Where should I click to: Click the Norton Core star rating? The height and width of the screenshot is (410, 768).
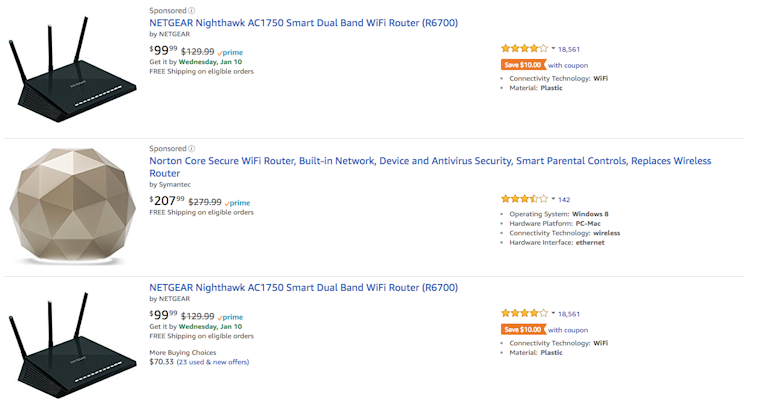[524, 199]
